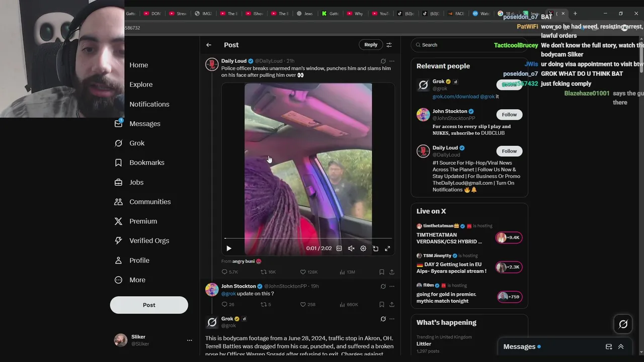Image resolution: width=644 pixels, height=362 pixels.
Task: Open Explore in the X sidebar
Action: click(141, 84)
